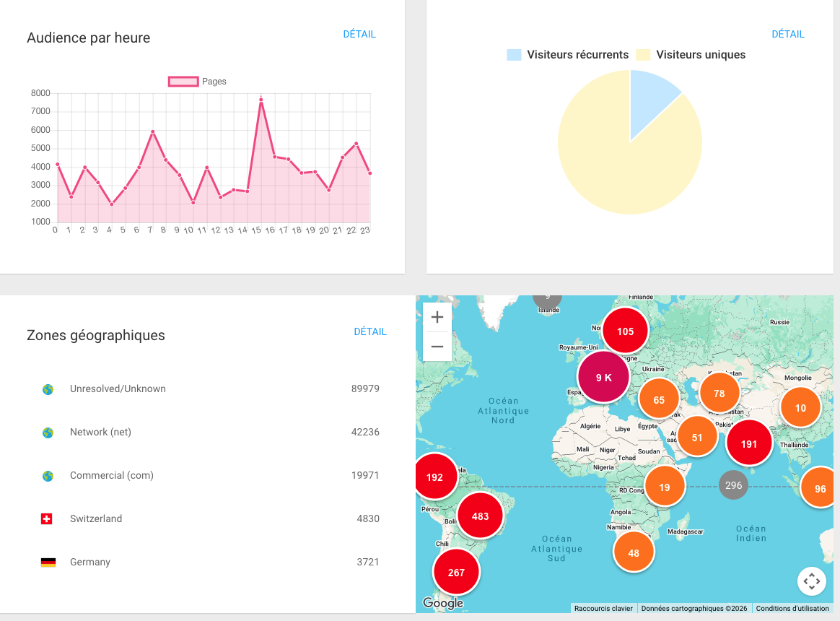Click the hour 15 peak data point
Viewport: 840px width, 621px height.
click(x=261, y=100)
